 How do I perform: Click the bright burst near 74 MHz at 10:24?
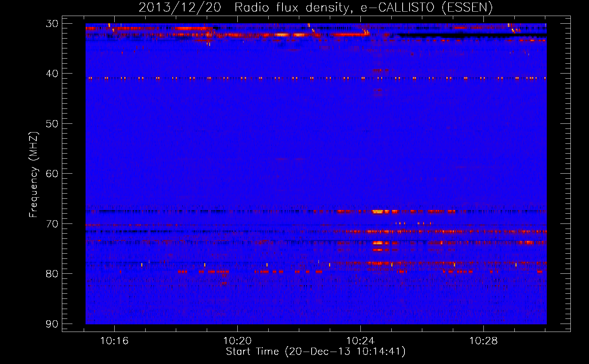point(378,243)
